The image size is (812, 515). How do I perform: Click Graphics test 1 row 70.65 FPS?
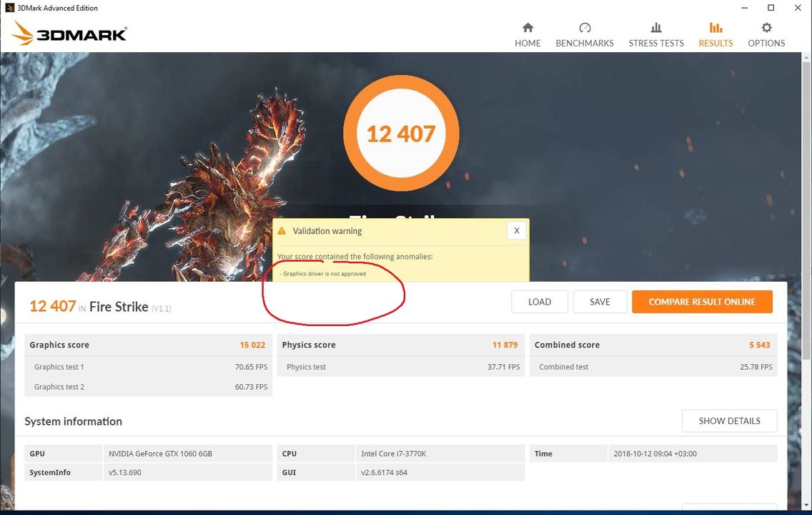[148, 367]
